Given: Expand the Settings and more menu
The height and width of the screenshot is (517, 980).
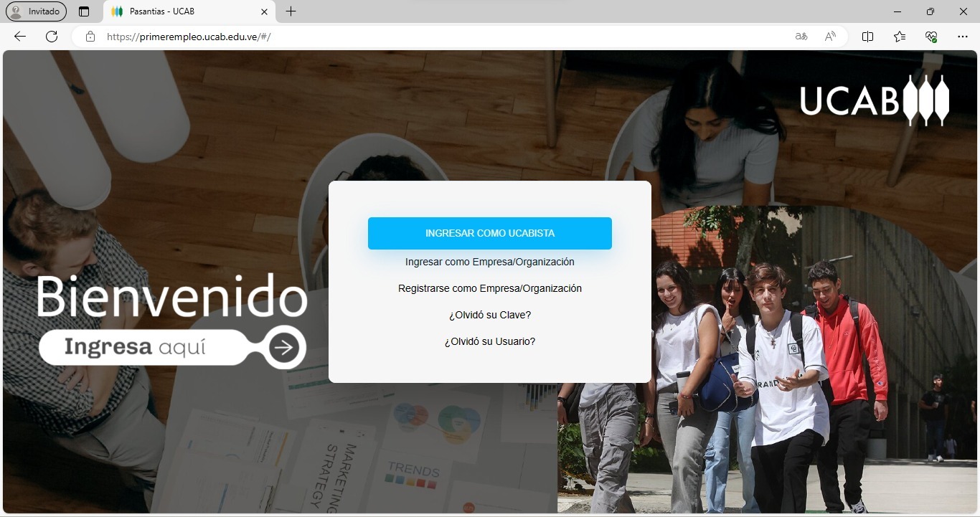Looking at the screenshot, I should [963, 37].
